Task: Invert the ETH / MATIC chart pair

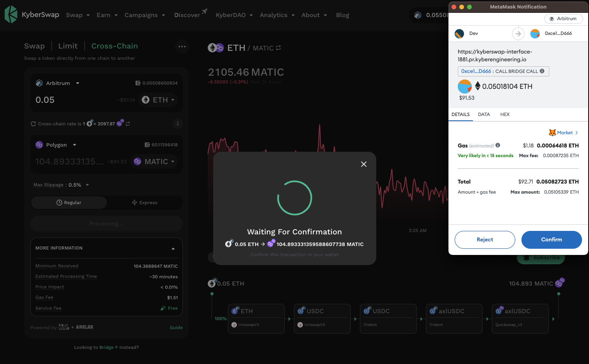Action: (278, 48)
